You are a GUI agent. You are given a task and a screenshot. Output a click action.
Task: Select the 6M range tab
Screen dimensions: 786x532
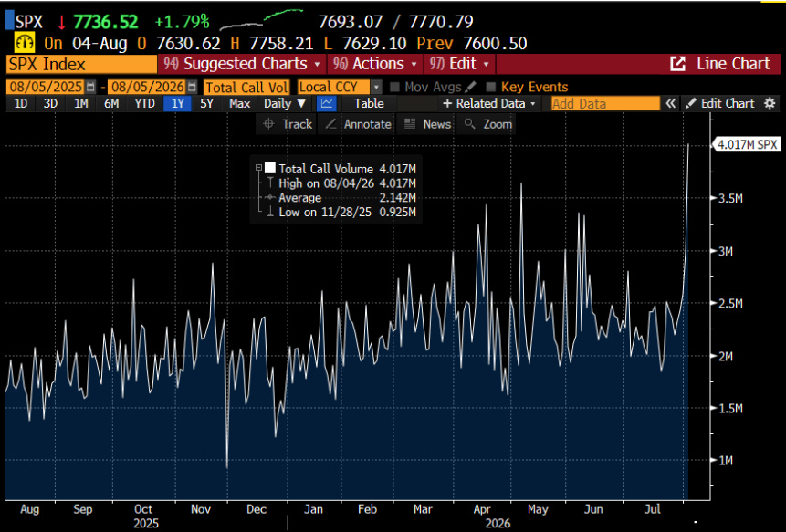111,103
